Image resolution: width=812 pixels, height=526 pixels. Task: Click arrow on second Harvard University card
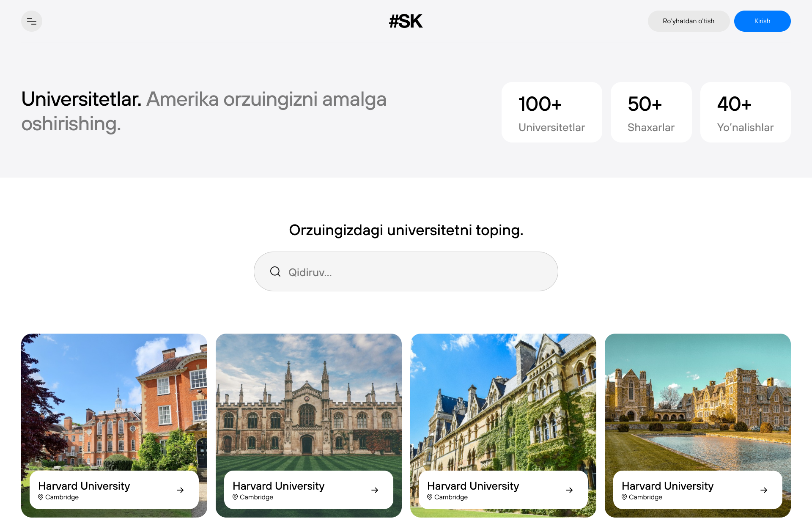tap(375, 490)
